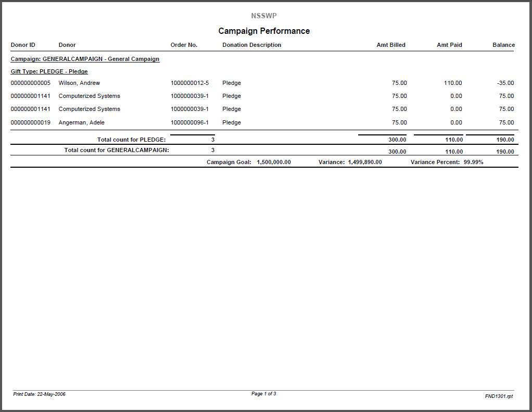This screenshot has width=532, height=412.
Task: Click donor ID 000000000019
Action: [31, 122]
